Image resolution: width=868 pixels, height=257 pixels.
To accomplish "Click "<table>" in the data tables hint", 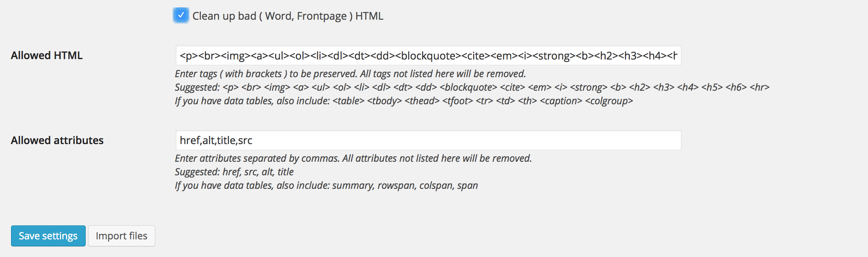I will [x=348, y=101].
